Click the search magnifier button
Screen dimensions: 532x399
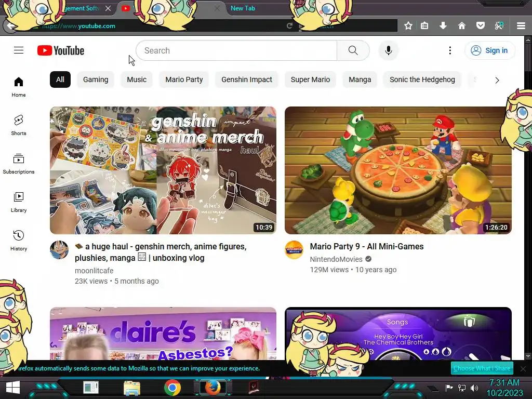click(x=353, y=50)
